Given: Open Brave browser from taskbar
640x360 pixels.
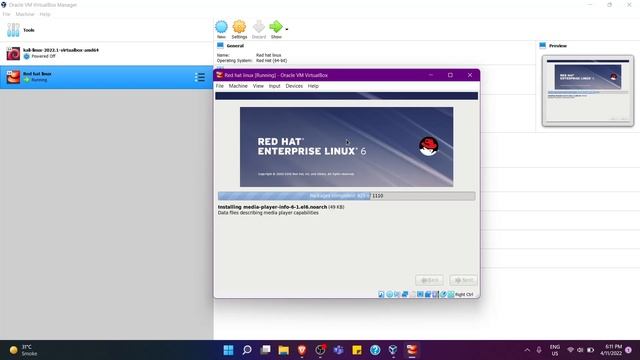Looking at the screenshot, I should coord(302,350).
